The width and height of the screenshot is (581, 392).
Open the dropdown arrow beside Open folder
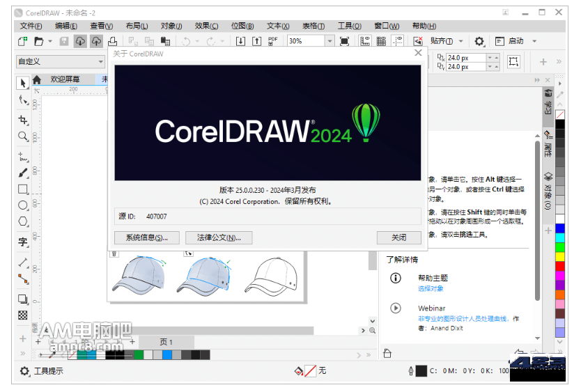50,41
